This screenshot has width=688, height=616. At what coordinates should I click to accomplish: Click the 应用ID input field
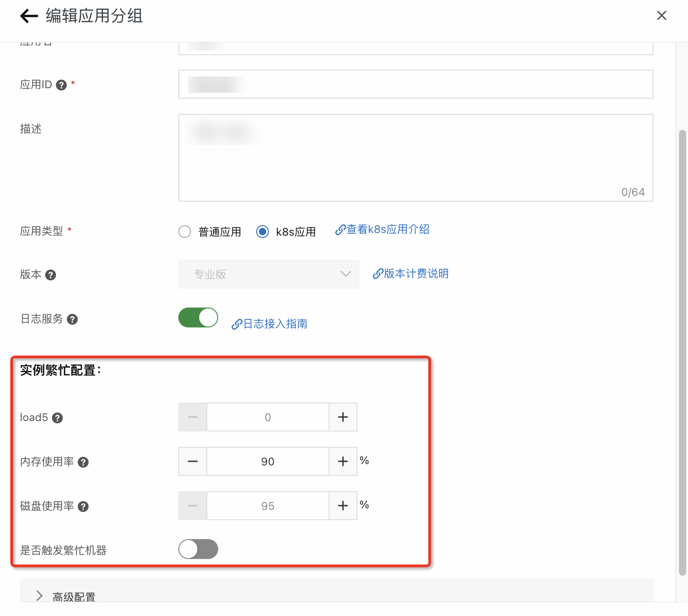416,84
